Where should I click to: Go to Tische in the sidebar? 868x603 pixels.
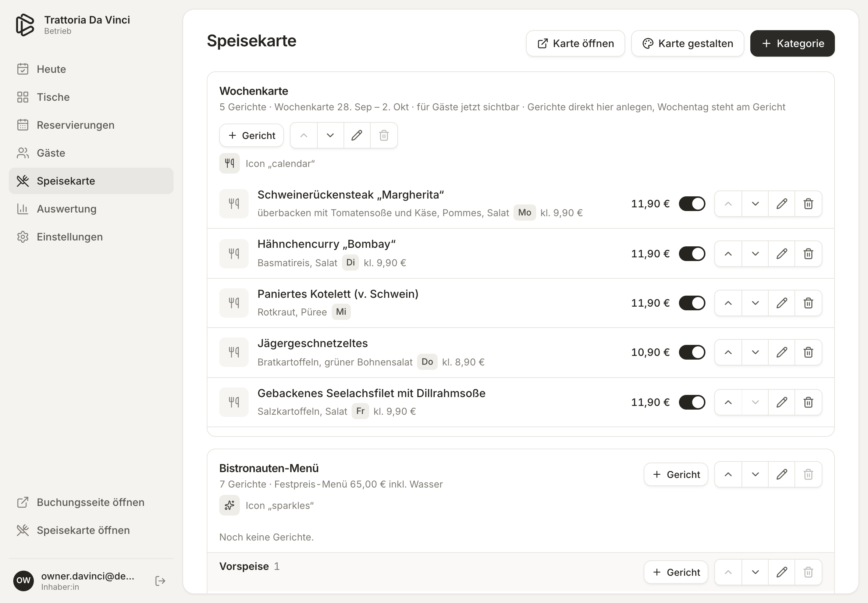click(x=91, y=97)
